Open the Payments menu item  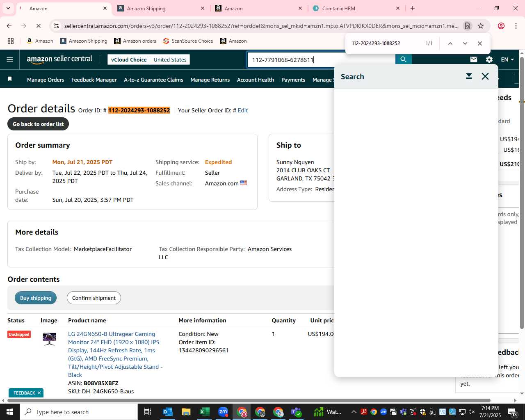293,80
